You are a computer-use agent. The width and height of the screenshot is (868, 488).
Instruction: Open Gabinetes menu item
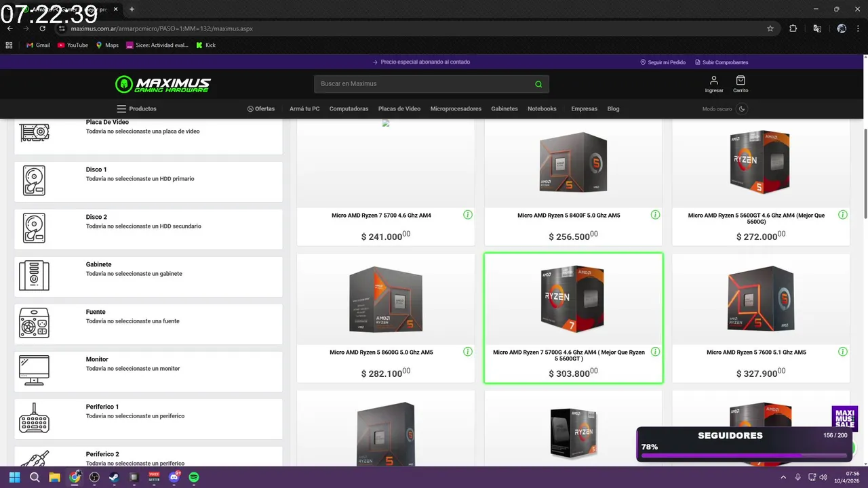coord(505,108)
